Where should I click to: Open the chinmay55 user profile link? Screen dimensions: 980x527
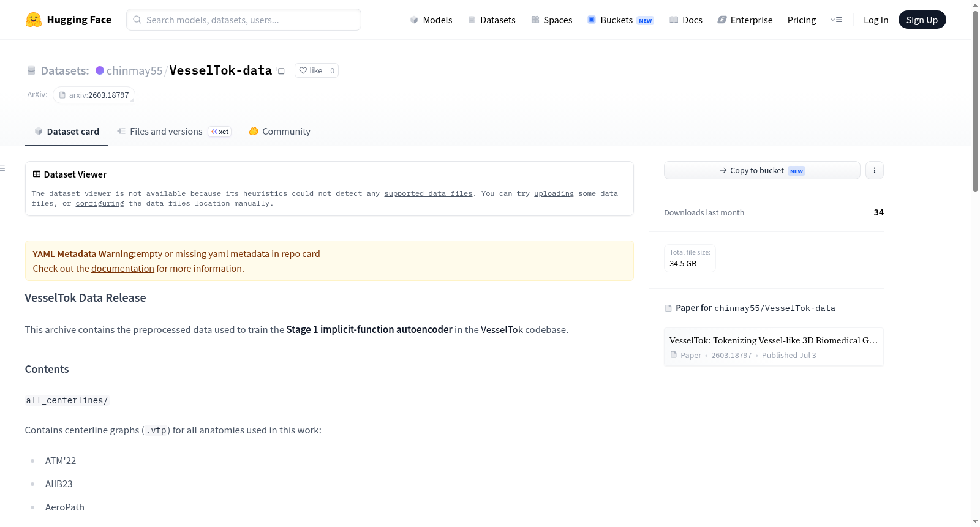[x=134, y=70]
